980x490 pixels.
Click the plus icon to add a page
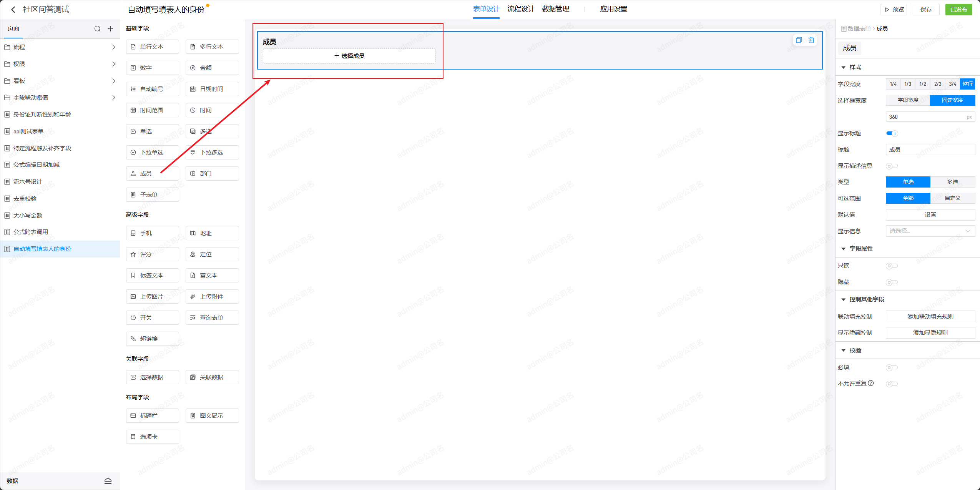coord(110,29)
